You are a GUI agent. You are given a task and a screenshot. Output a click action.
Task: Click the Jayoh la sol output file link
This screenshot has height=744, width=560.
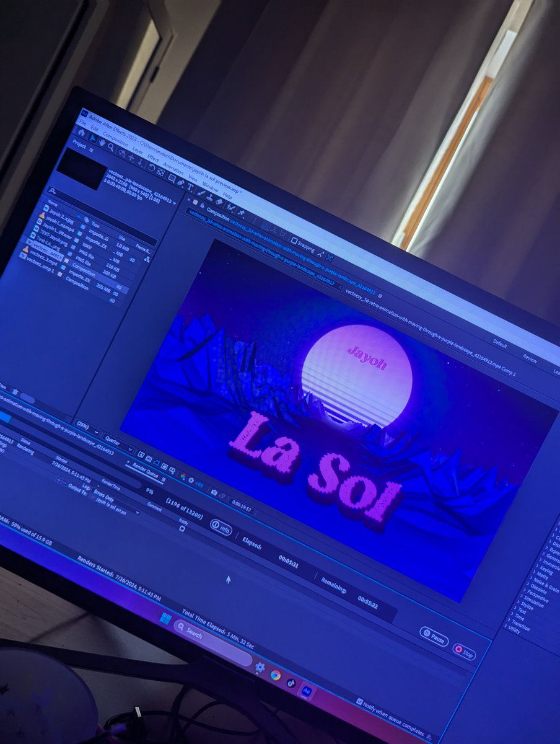click(111, 506)
